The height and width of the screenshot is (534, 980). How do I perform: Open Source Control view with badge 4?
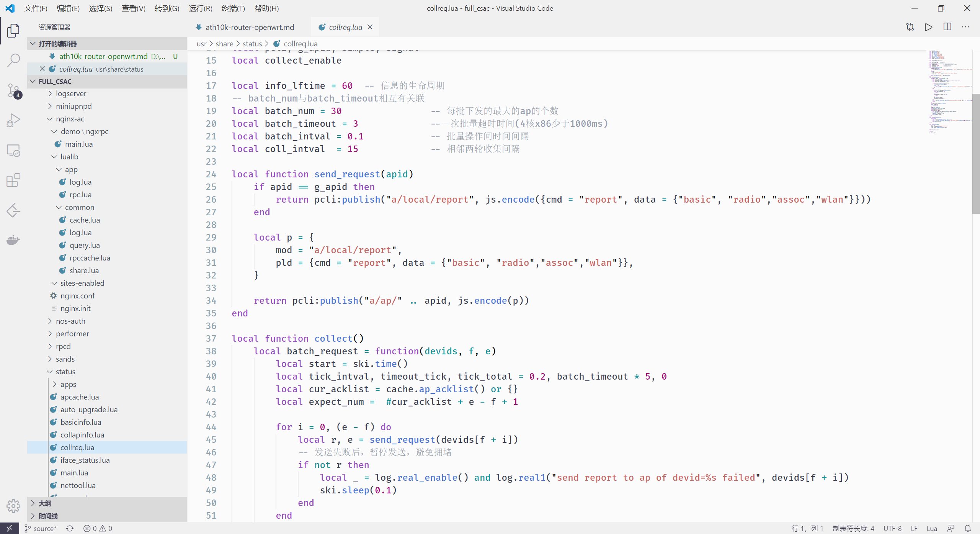pos(13,91)
